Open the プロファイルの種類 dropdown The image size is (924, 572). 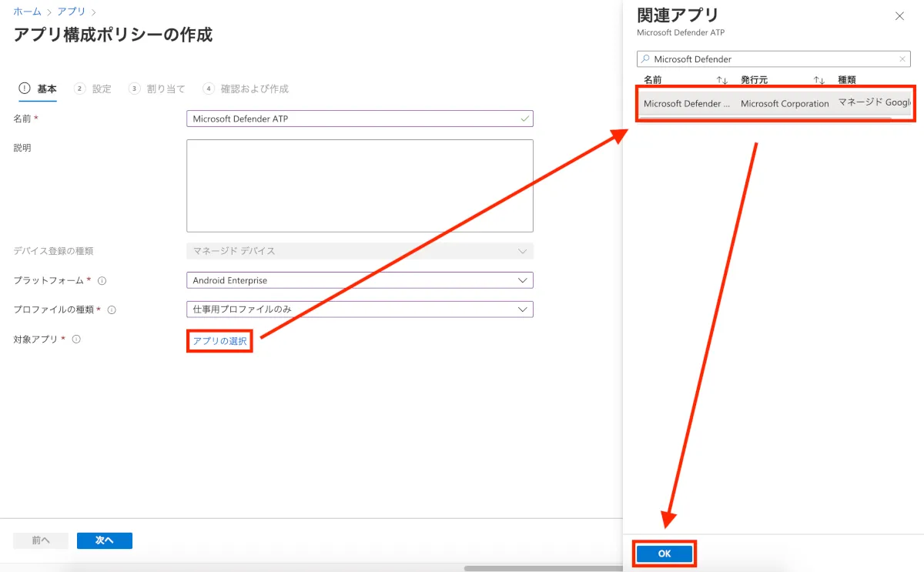click(x=360, y=309)
